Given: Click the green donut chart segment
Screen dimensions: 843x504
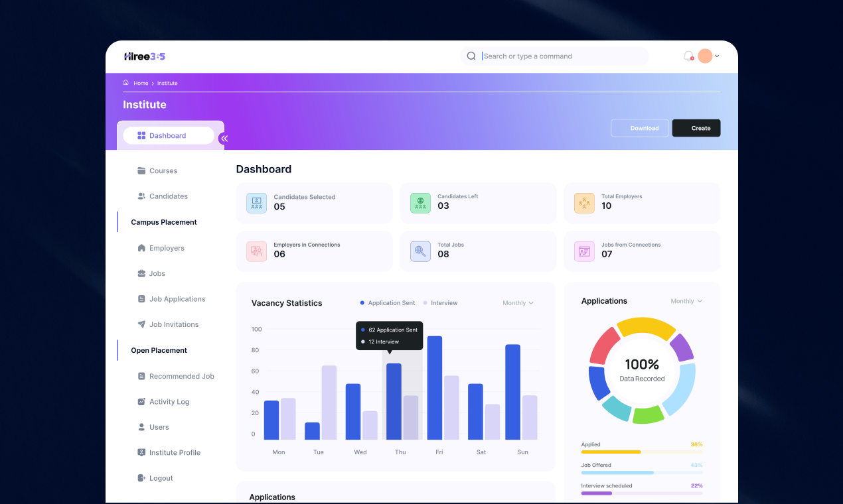Looking at the screenshot, I should point(649,415).
